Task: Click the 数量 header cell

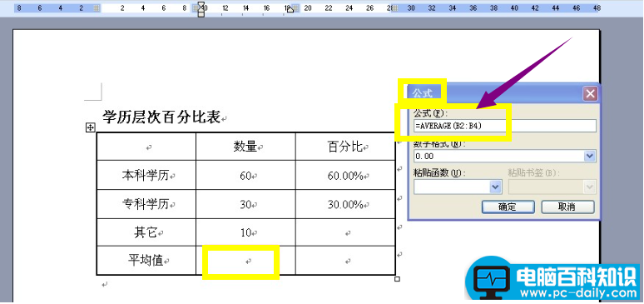Action: [x=245, y=147]
